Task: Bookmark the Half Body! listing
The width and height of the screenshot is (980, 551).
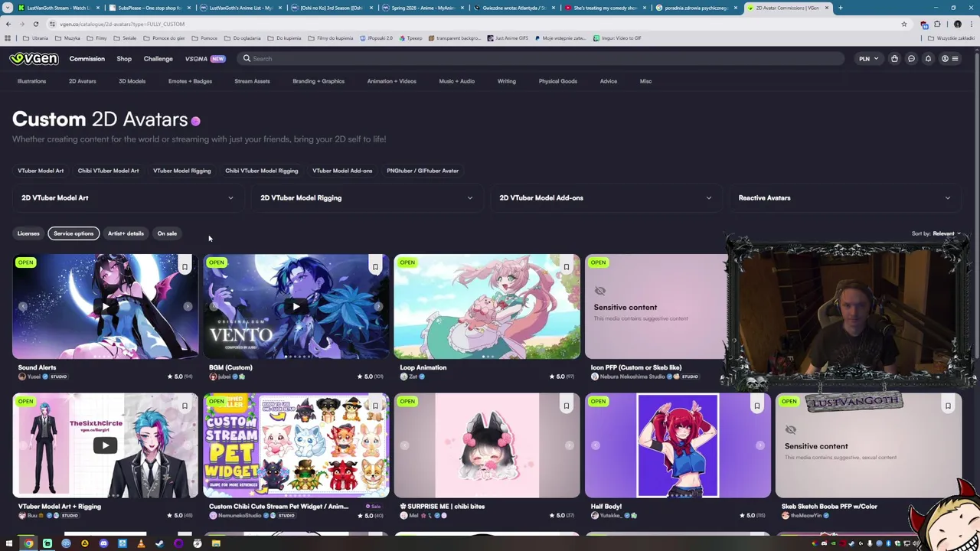Action: (x=756, y=406)
